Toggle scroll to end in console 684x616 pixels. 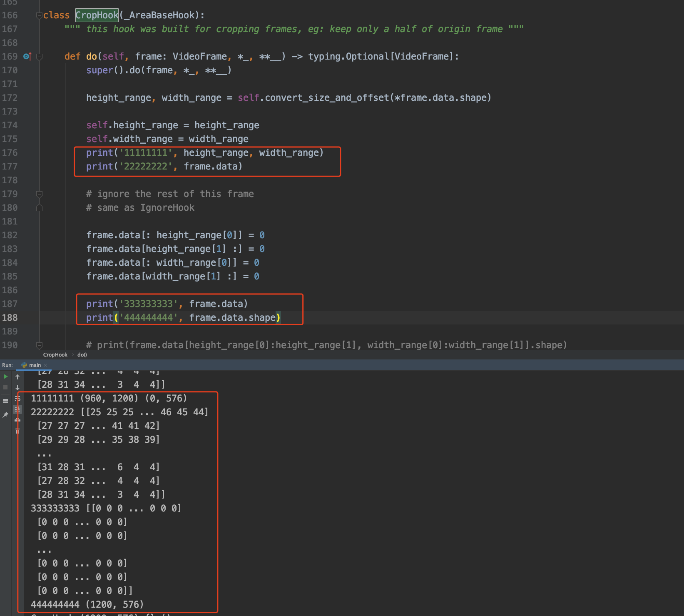point(17,409)
